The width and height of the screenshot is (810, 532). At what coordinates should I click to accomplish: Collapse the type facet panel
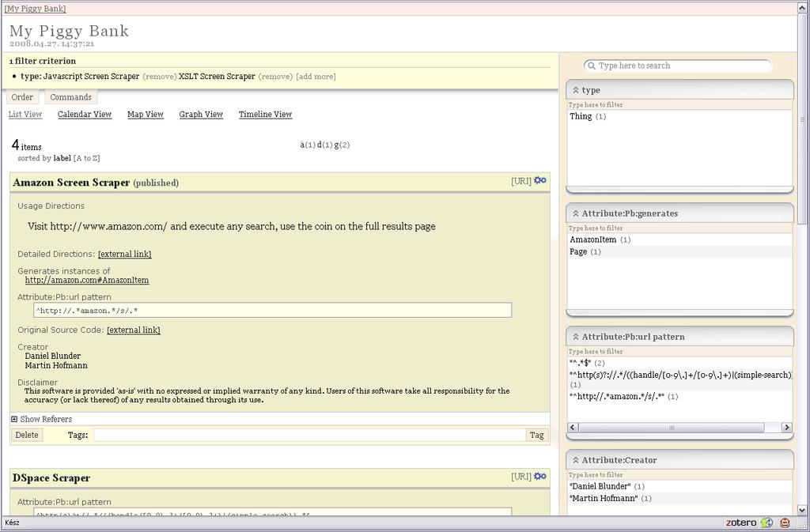pos(576,90)
